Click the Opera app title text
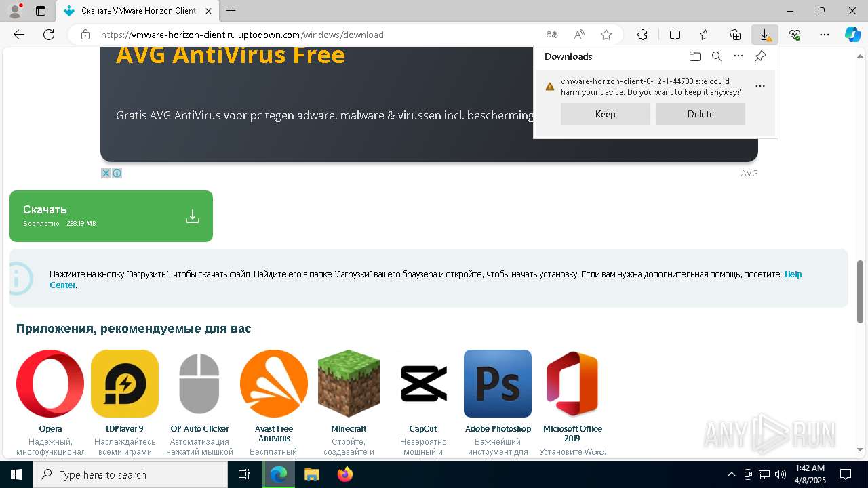This screenshot has height=488, width=868. coord(50,429)
